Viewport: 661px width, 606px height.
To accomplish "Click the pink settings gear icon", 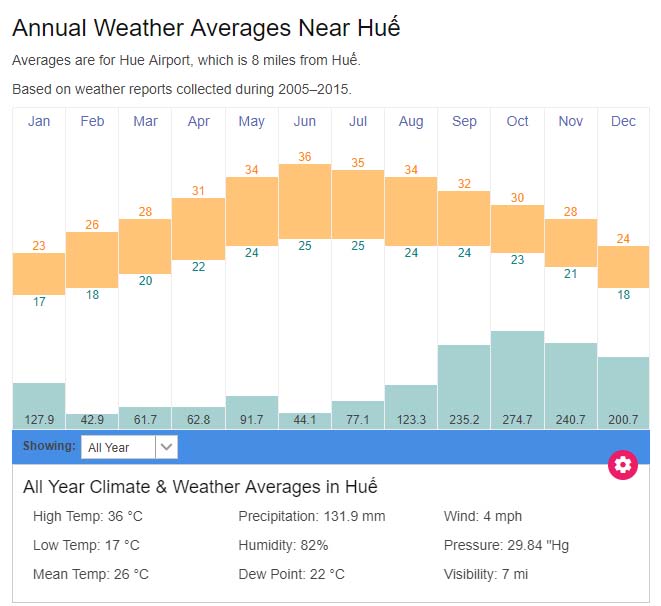I will [x=623, y=464].
